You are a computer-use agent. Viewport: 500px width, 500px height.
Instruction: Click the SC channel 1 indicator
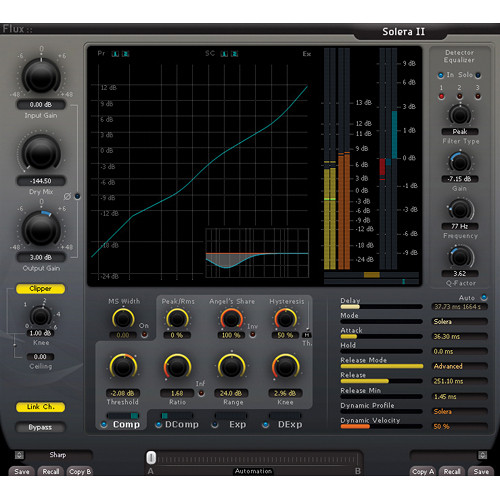(x=224, y=54)
